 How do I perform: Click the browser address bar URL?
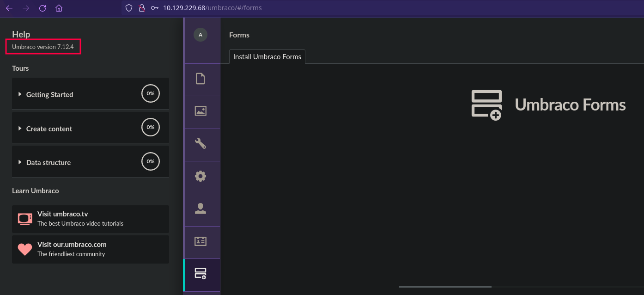click(x=213, y=8)
